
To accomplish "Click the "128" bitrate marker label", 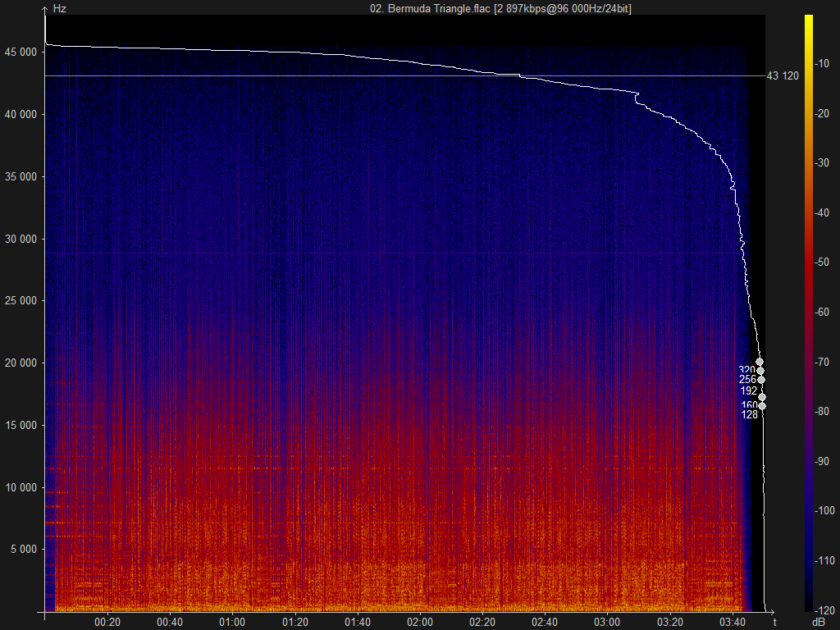I will (x=750, y=414).
